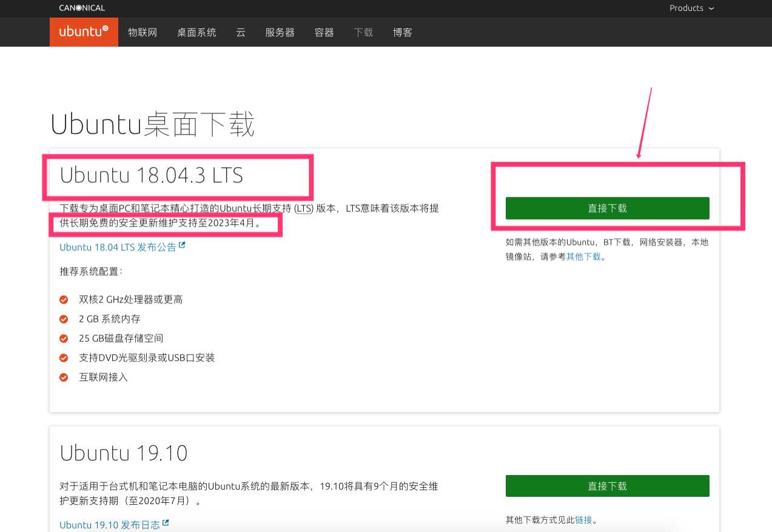Open the 物联网 menu item

tap(143, 33)
